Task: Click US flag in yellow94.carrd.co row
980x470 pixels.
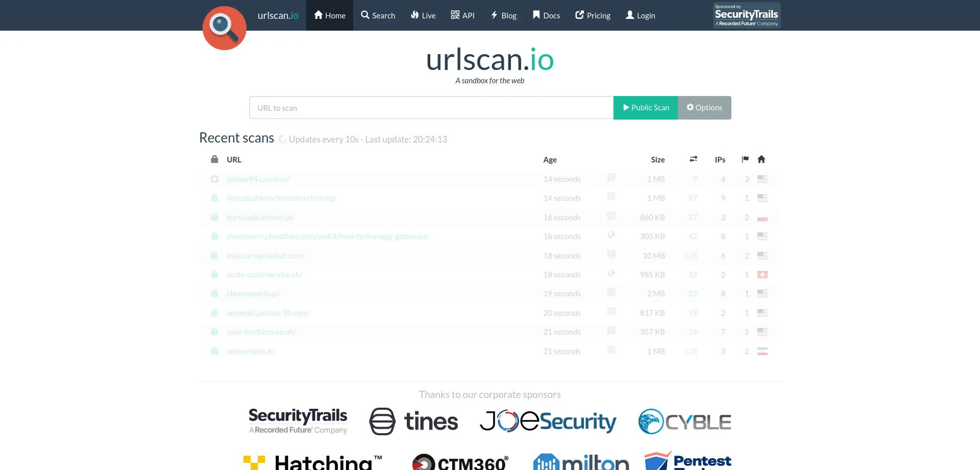Action: coord(763,179)
